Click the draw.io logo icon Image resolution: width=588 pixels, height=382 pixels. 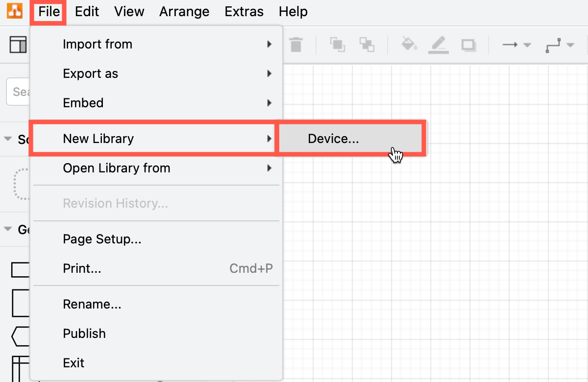[14, 11]
